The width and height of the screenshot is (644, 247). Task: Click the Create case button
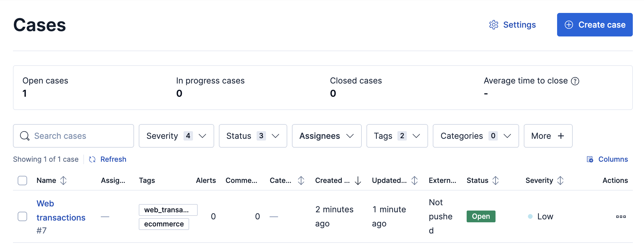coord(595,25)
